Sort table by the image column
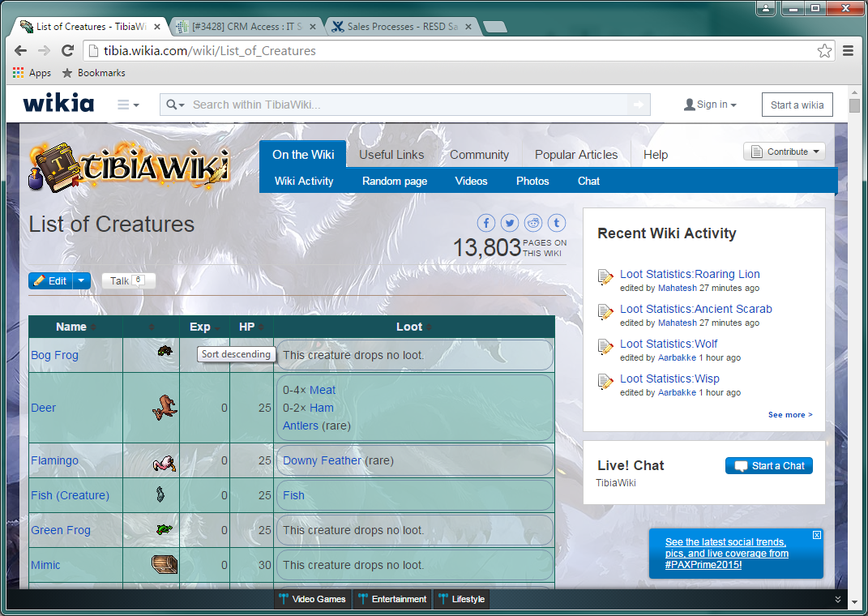868x616 pixels. point(151,327)
